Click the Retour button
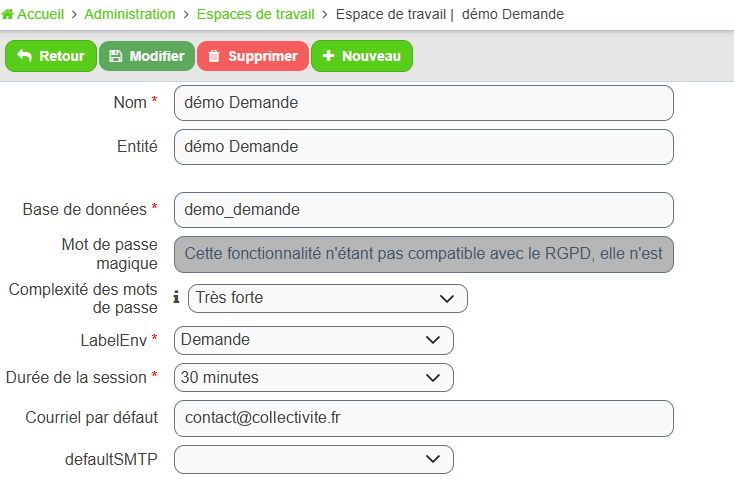 tap(51, 56)
